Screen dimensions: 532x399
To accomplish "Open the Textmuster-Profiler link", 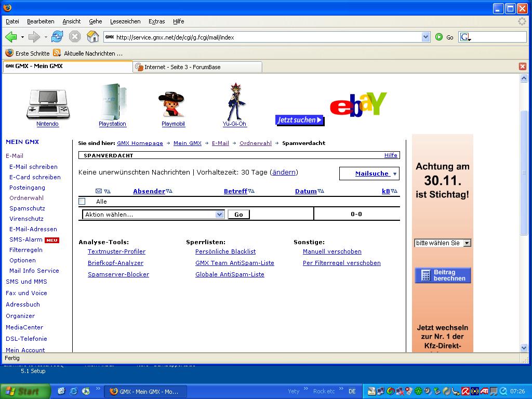I will pos(116,251).
